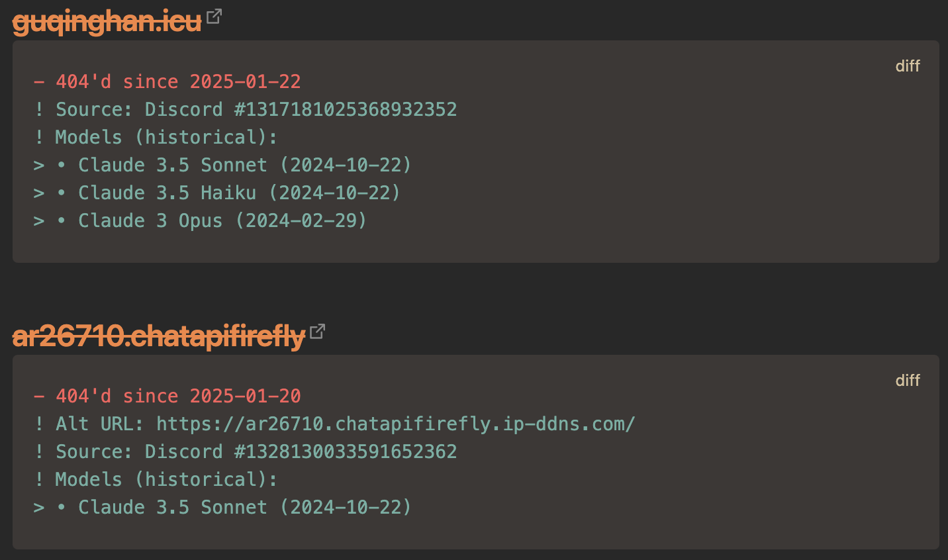Click Discord ID #1328130033591652362
This screenshot has width=948, height=560.
click(x=346, y=451)
